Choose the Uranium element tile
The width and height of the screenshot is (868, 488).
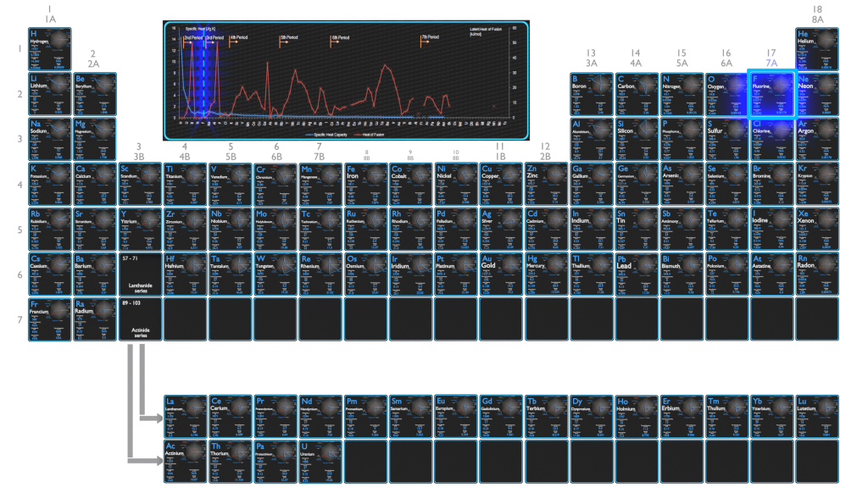pos(320,461)
